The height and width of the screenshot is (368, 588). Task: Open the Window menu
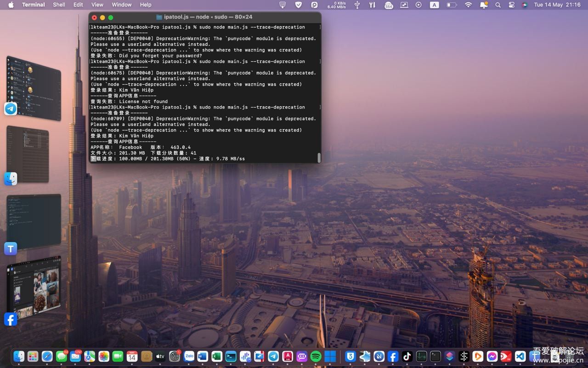122,5
